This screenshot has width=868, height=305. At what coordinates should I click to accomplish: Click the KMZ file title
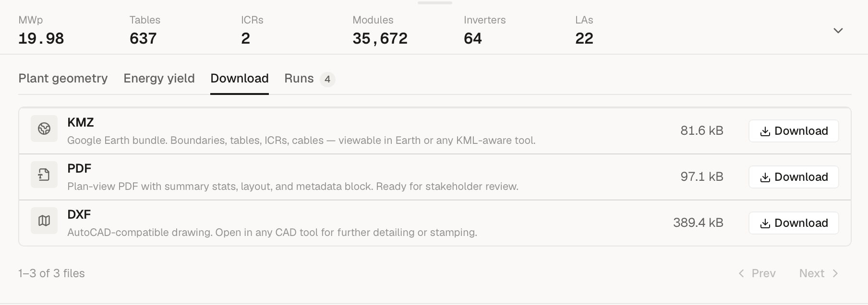point(81,122)
